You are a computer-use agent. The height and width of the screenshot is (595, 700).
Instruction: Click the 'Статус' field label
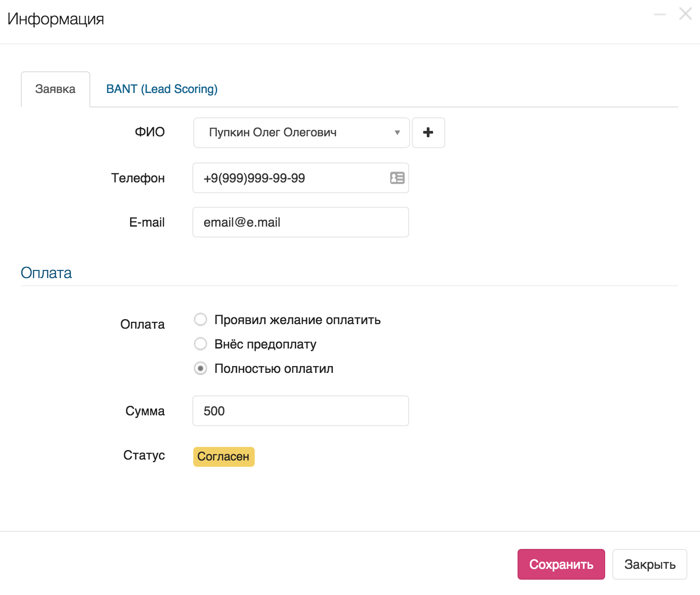click(x=144, y=456)
